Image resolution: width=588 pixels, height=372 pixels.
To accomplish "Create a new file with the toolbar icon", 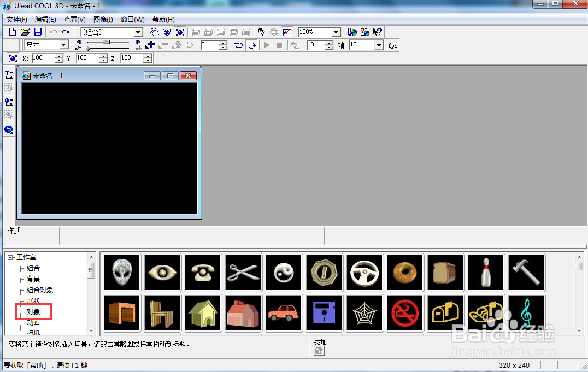I will 13,32.
